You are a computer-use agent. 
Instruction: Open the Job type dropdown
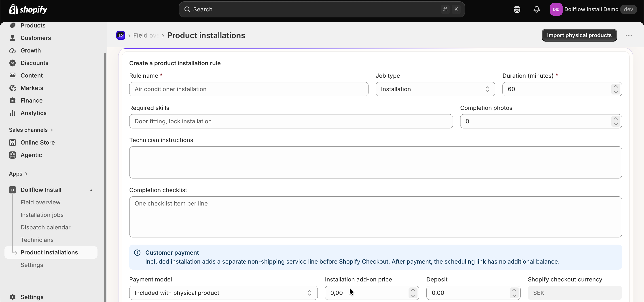435,89
